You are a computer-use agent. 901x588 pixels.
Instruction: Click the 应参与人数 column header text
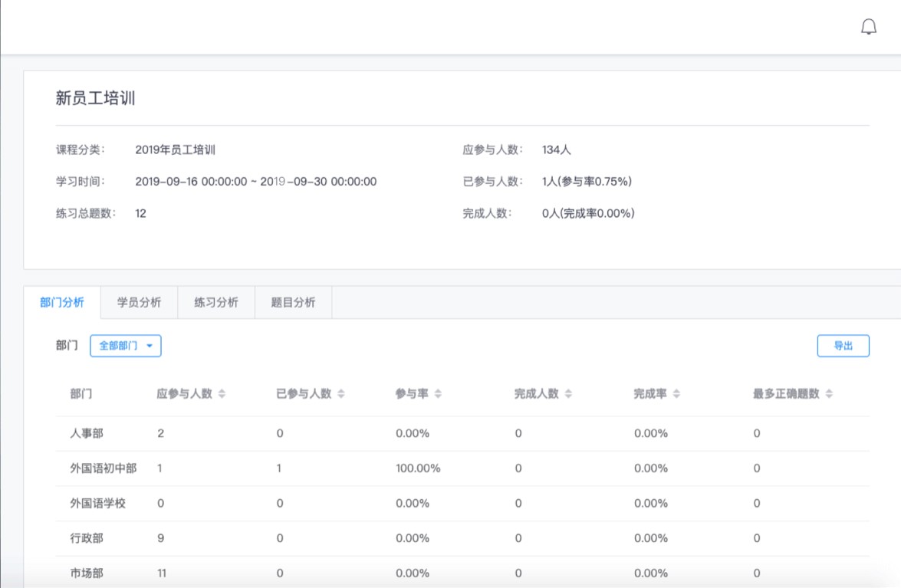(185, 393)
